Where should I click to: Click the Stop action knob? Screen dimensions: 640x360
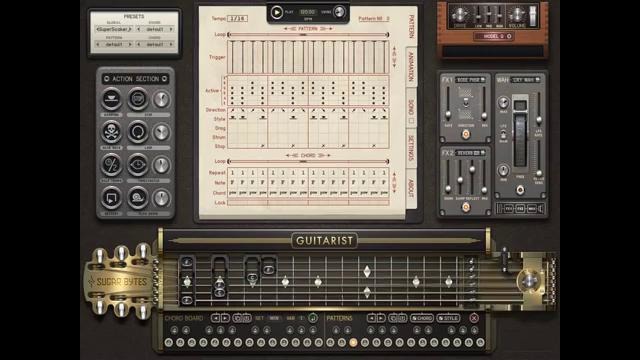[162, 100]
